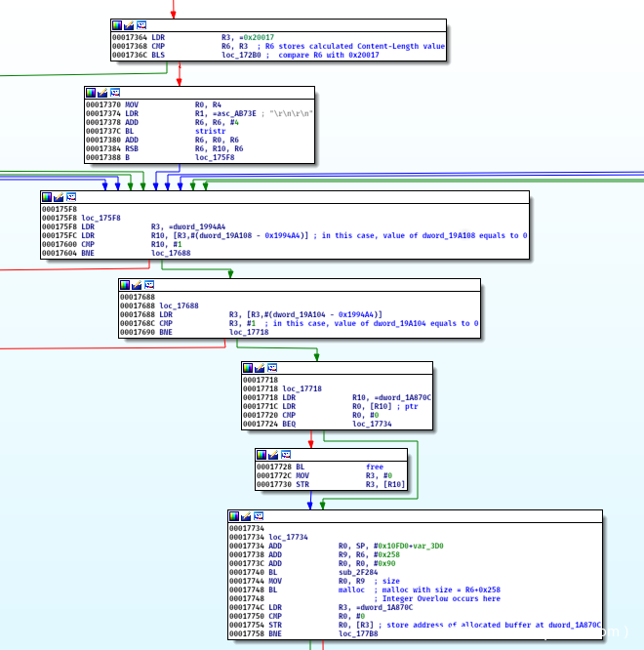This screenshot has height=650, width=644.
Task: Click the node color icon on the malloc block
Action: [234, 516]
